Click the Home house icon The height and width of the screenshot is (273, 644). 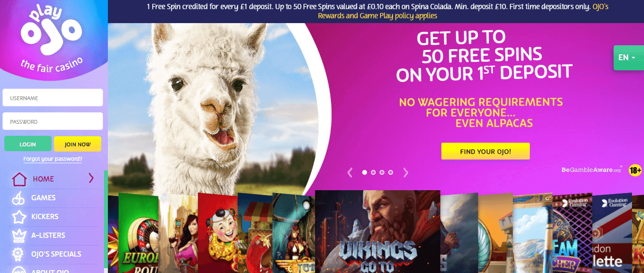click(19, 179)
